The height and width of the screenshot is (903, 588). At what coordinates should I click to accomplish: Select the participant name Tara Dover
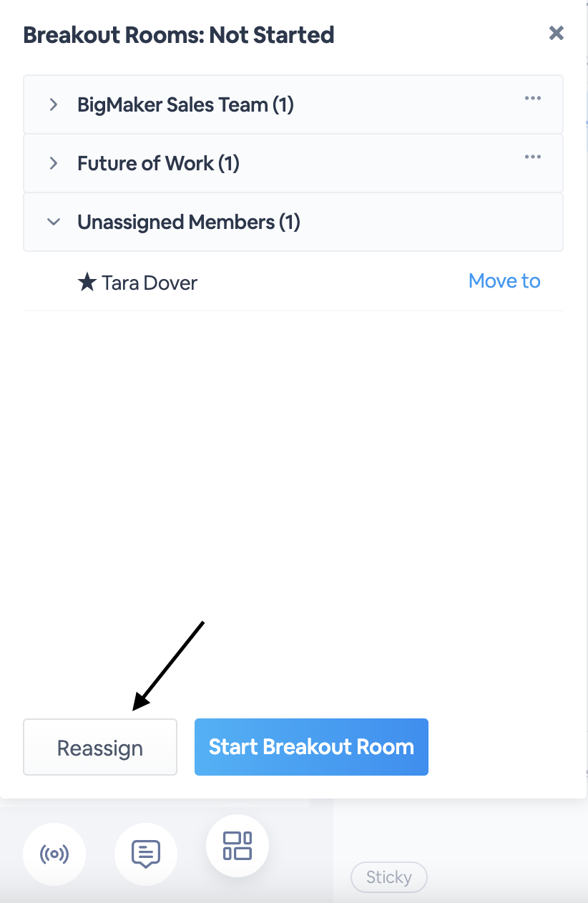[150, 283]
